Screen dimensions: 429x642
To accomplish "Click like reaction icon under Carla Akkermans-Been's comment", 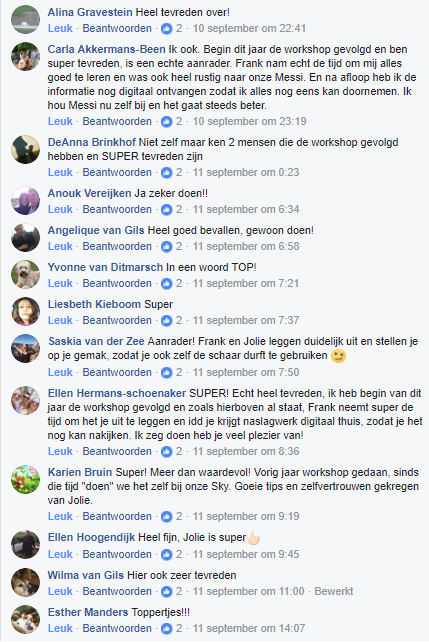I will tap(166, 121).
